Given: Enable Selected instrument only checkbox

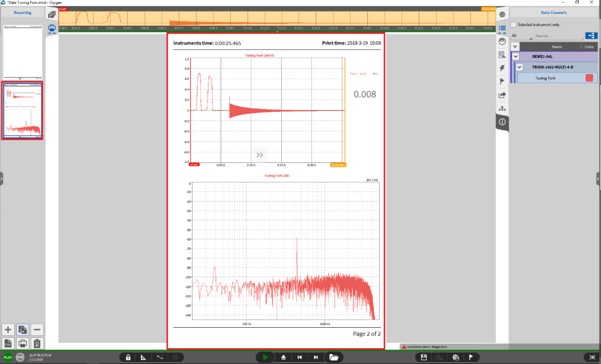Looking at the screenshot, I should pos(513,25).
